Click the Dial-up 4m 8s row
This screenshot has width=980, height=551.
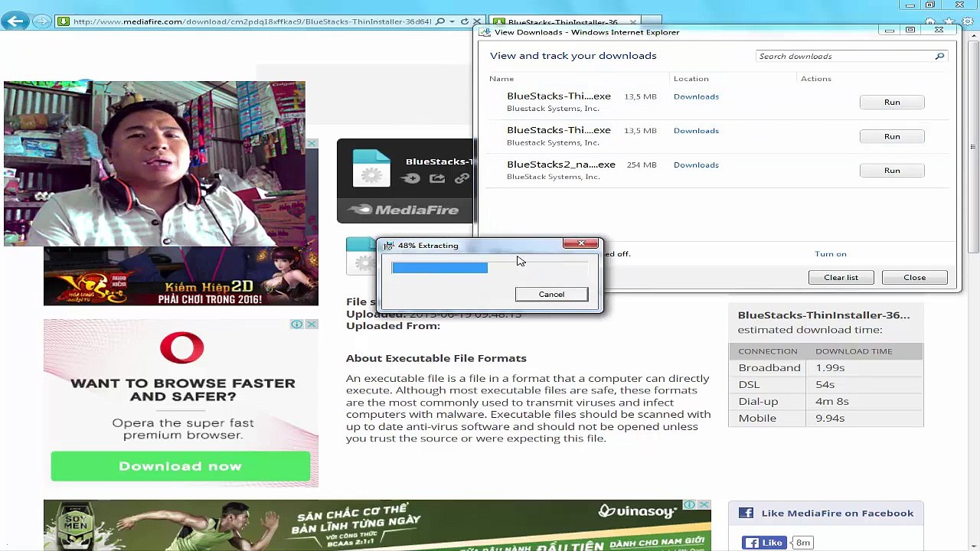(x=826, y=402)
